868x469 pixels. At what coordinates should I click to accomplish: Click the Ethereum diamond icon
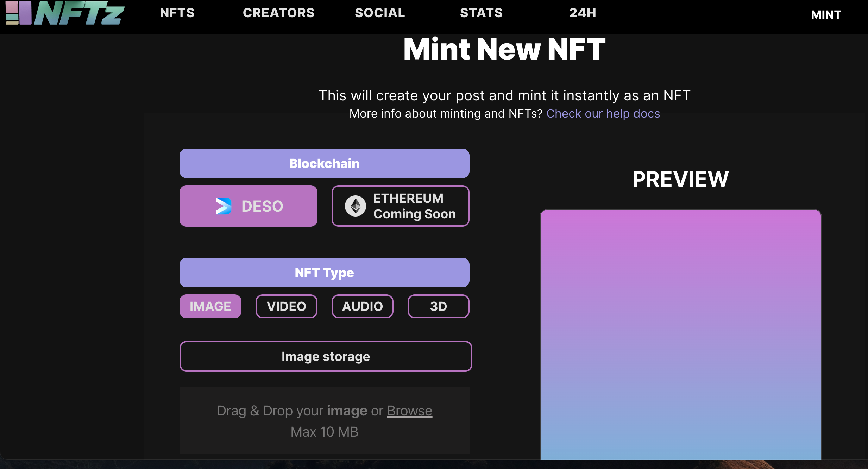point(356,206)
